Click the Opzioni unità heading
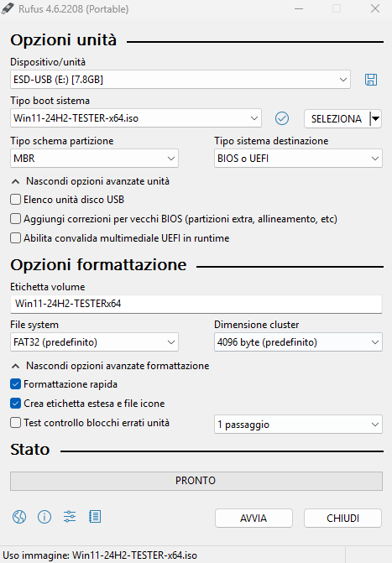 [x=64, y=40]
